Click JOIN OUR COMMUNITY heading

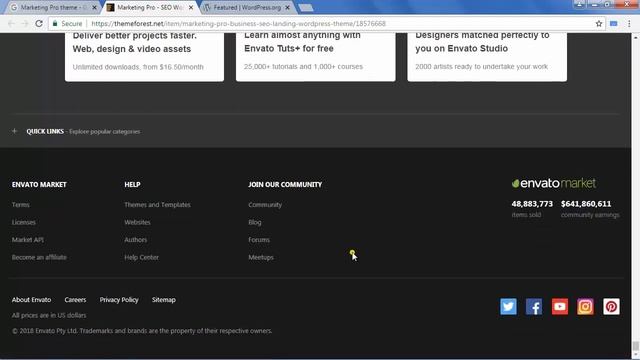click(285, 184)
